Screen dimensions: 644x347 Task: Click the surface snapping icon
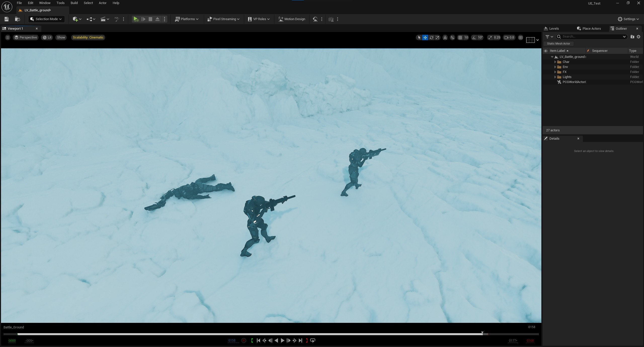[452, 37]
